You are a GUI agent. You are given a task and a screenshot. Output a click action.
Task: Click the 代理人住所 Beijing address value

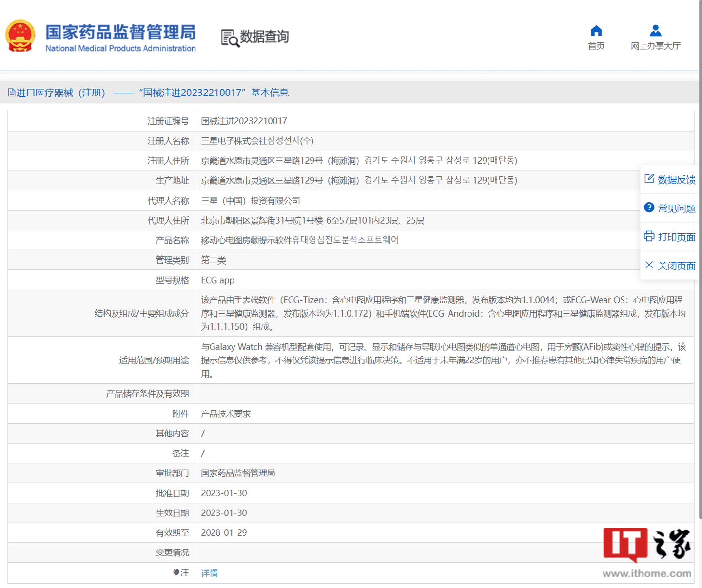click(312, 220)
